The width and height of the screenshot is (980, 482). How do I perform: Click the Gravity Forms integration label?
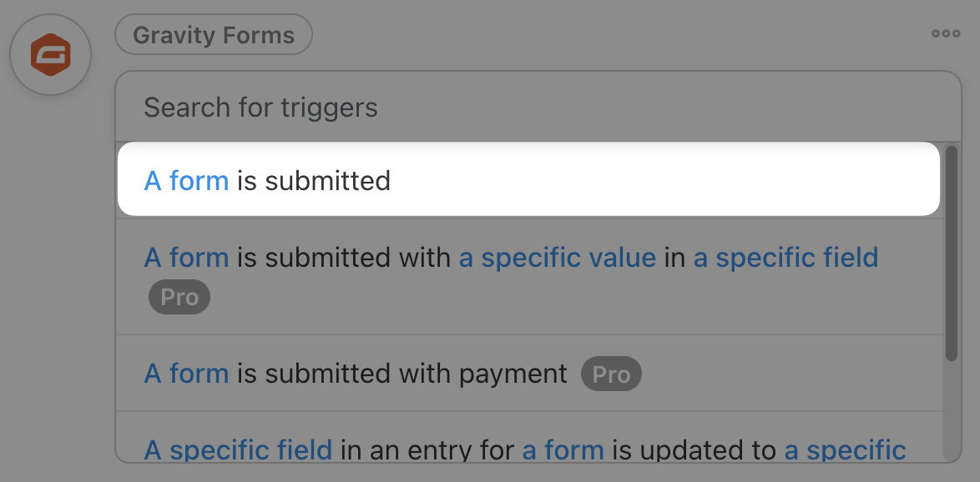click(x=214, y=36)
